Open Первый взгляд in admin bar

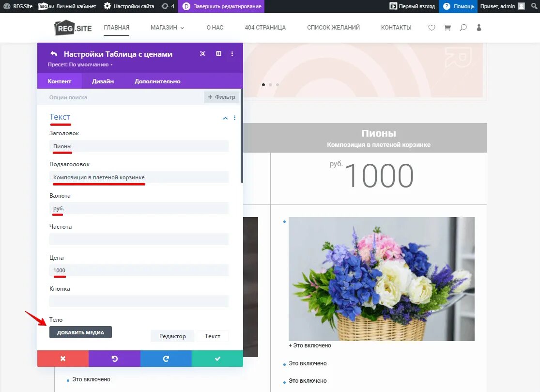point(412,6)
